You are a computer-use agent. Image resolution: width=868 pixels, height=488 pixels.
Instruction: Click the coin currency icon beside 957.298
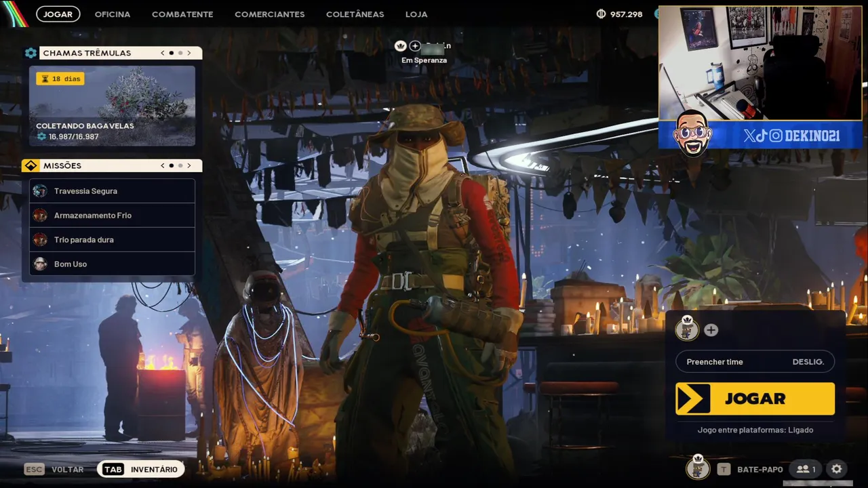coord(601,14)
